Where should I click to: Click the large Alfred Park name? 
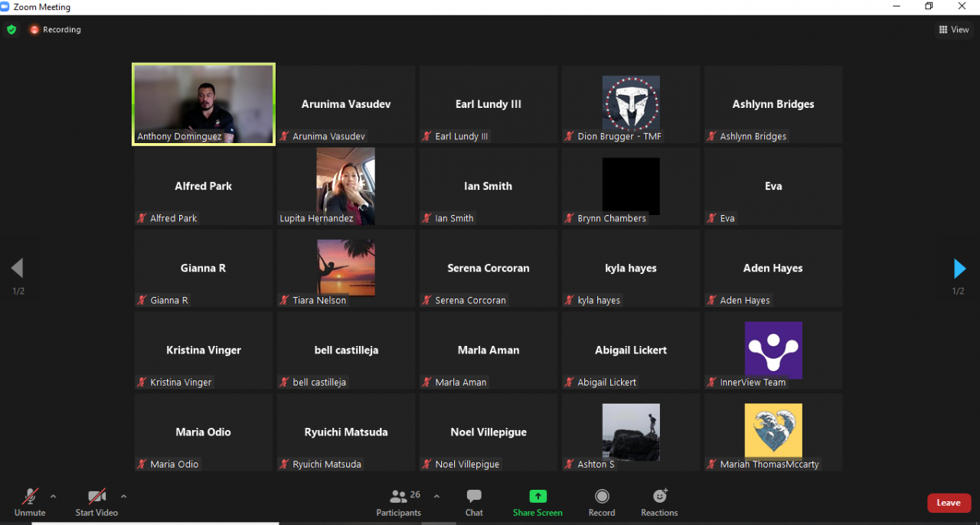[x=204, y=186]
